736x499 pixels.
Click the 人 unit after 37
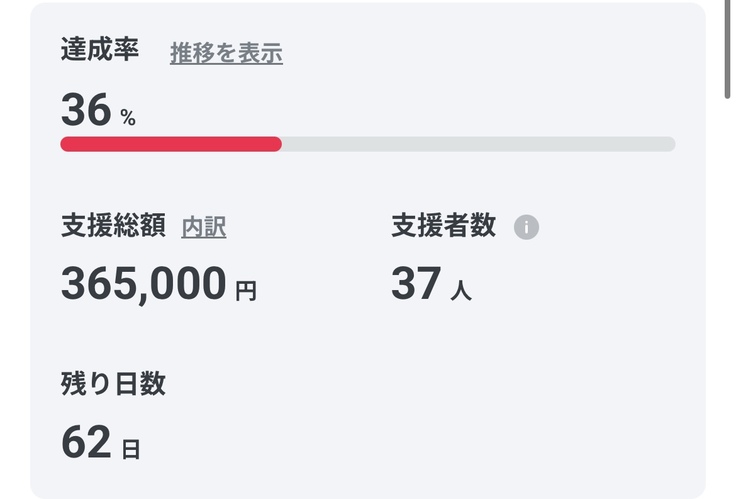(x=461, y=291)
